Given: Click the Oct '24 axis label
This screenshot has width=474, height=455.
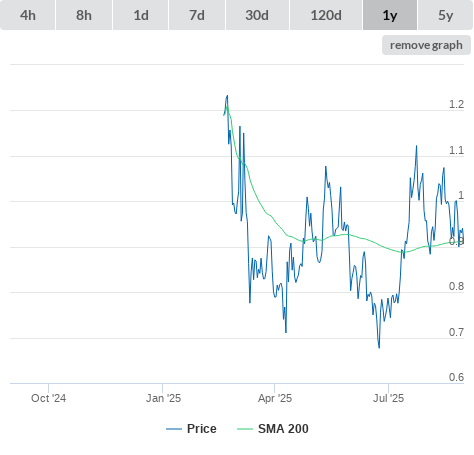Looking at the screenshot, I should pyautogui.click(x=48, y=398).
